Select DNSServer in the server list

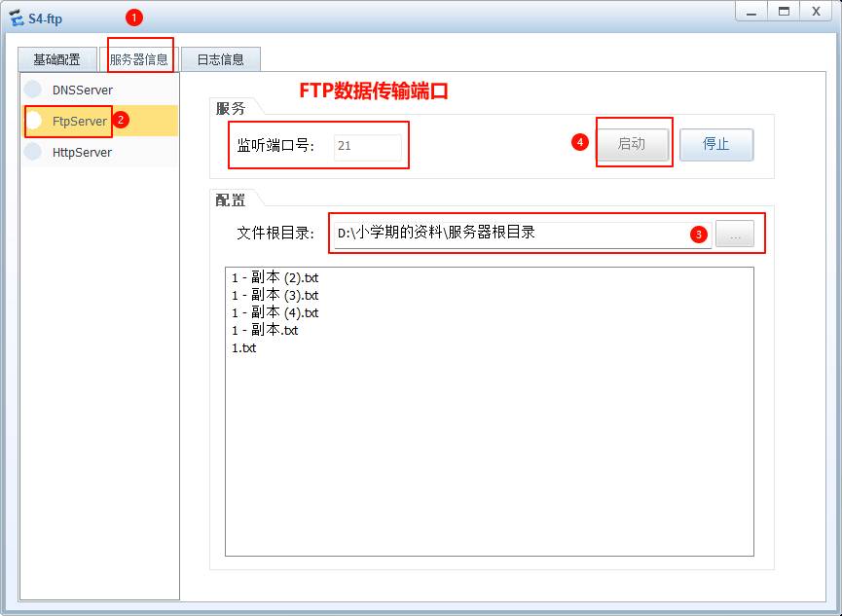[99, 90]
